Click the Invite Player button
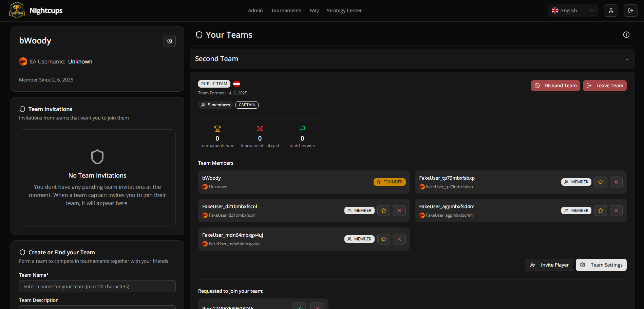The height and width of the screenshot is (309, 644). pyautogui.click(x=549, y=265)
